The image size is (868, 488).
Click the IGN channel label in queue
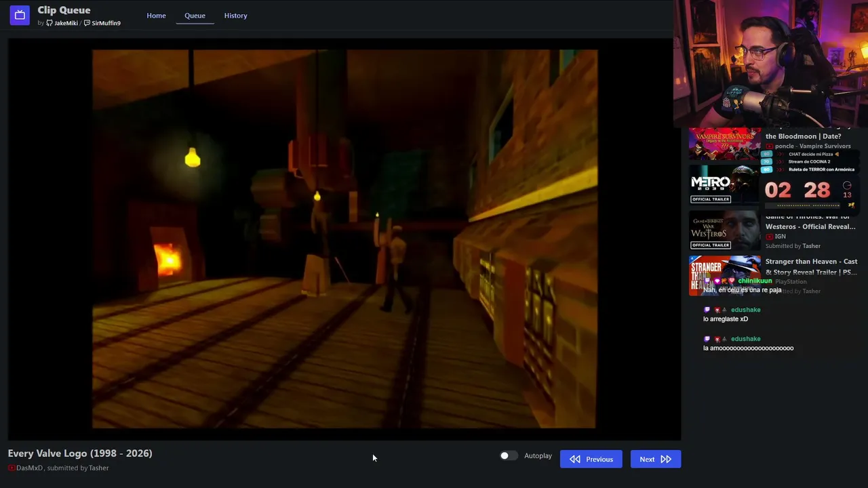780,237
